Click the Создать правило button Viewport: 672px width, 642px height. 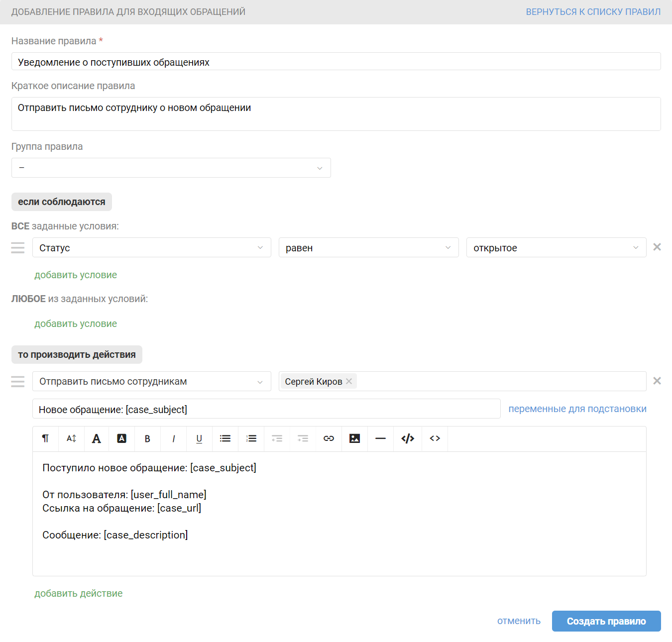tap(606, 621)
